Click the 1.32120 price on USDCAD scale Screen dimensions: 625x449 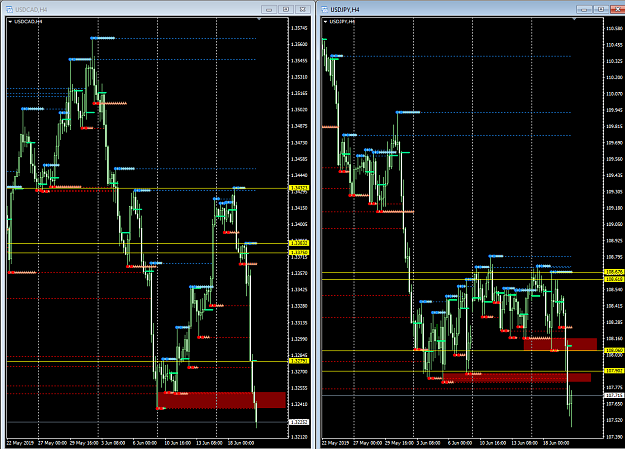tap(299, 437)
